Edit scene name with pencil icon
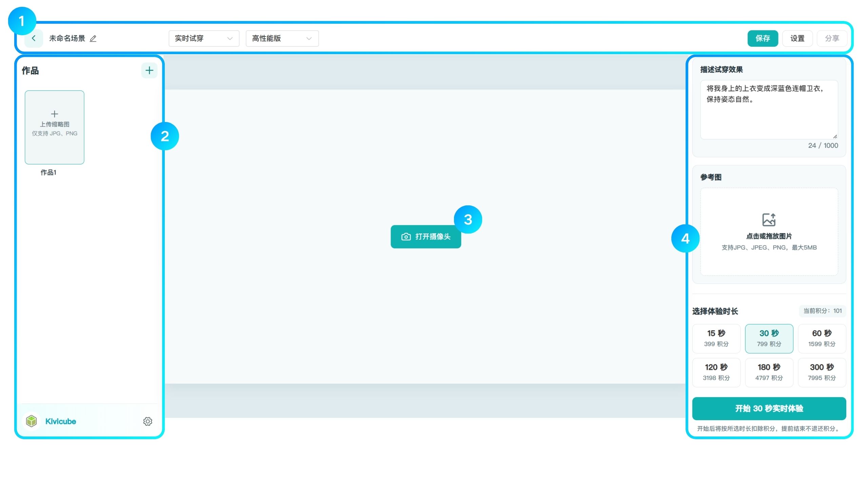The image size is (868, 488). (93, 39)
